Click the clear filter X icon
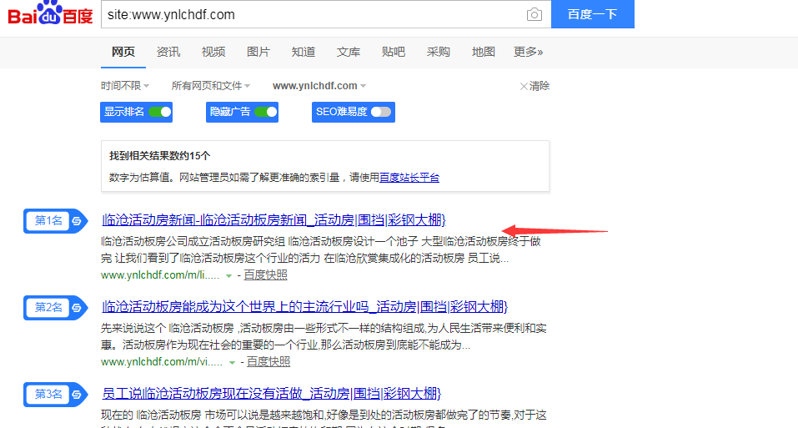 [523, 86]
